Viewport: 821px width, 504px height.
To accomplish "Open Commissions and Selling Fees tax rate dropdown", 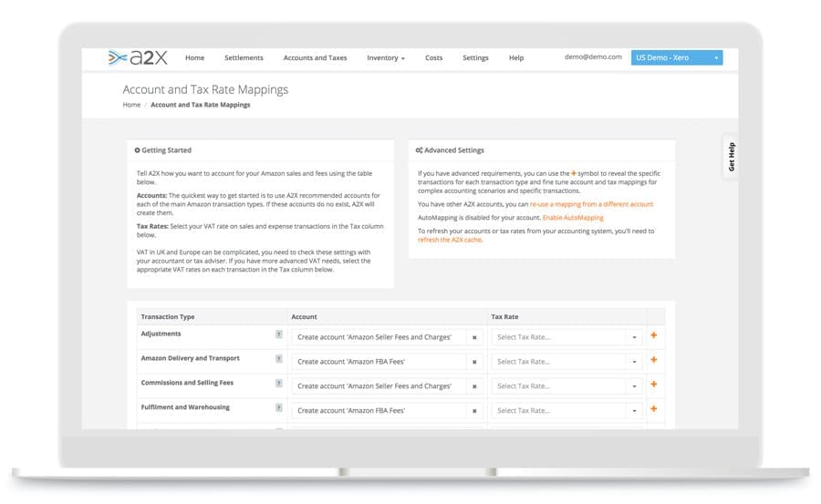I will coord(566,386).
